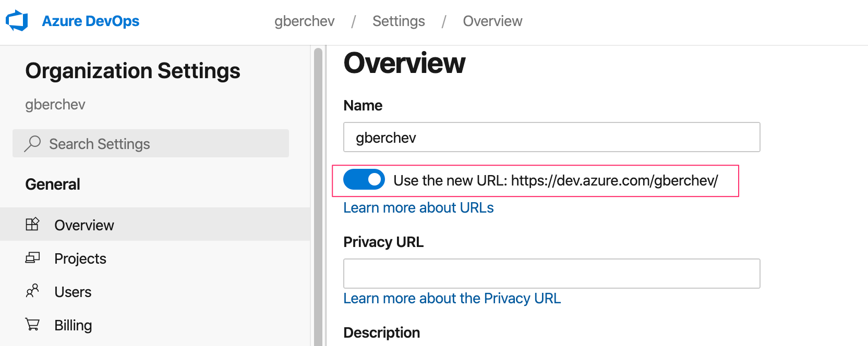Select Billing from the sidebar
This screenshot has height=346, width=868.
tap(73, 324)
